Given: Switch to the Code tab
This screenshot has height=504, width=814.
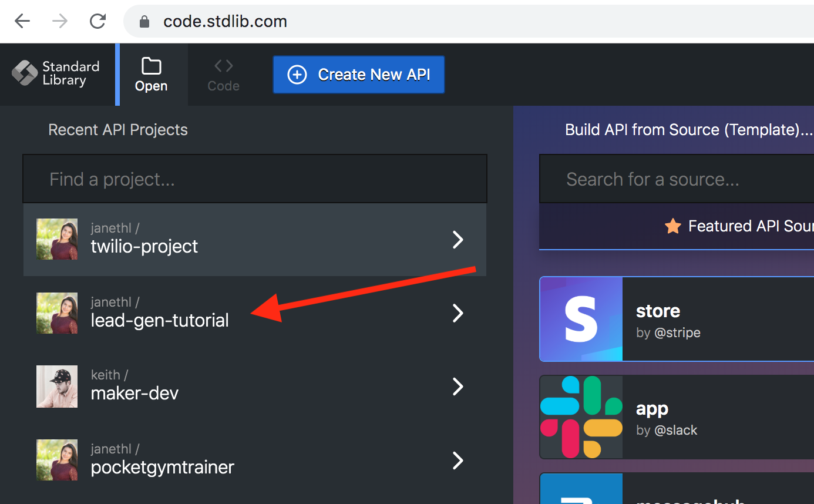Looking at the screenshot, I should click(x=223, y=75).
